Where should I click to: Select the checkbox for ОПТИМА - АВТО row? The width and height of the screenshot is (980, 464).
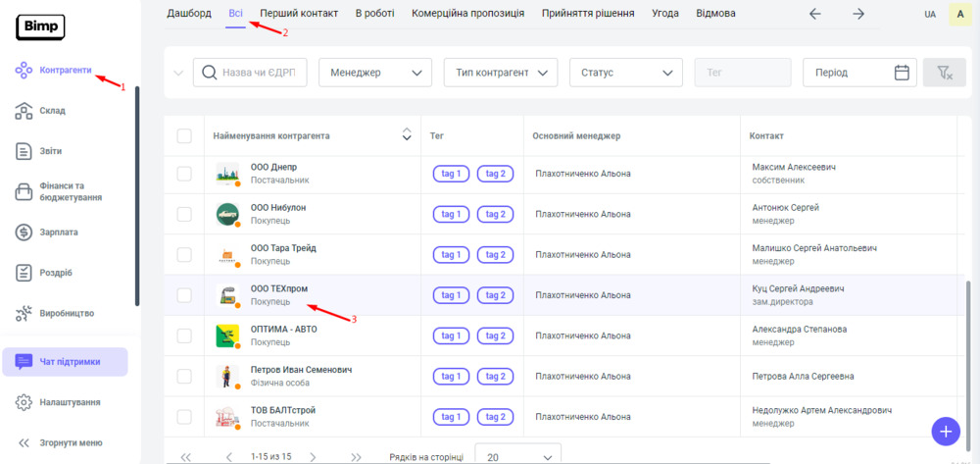coord(184,335)
